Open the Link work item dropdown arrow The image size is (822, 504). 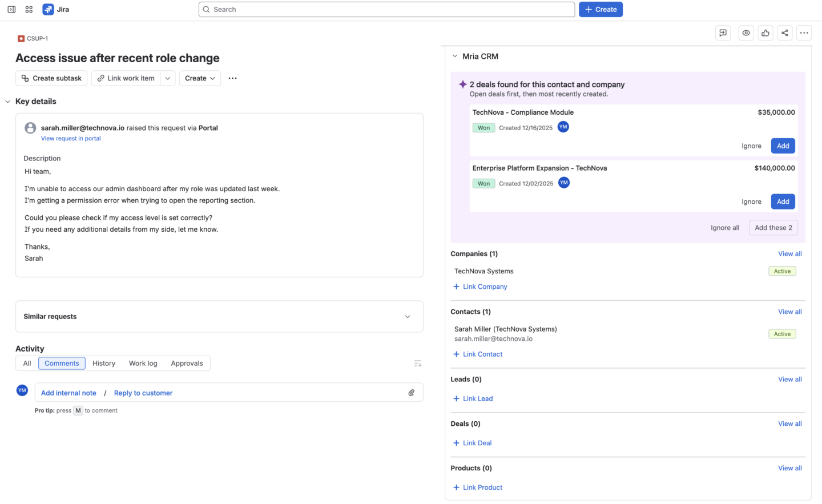point(168,78)
